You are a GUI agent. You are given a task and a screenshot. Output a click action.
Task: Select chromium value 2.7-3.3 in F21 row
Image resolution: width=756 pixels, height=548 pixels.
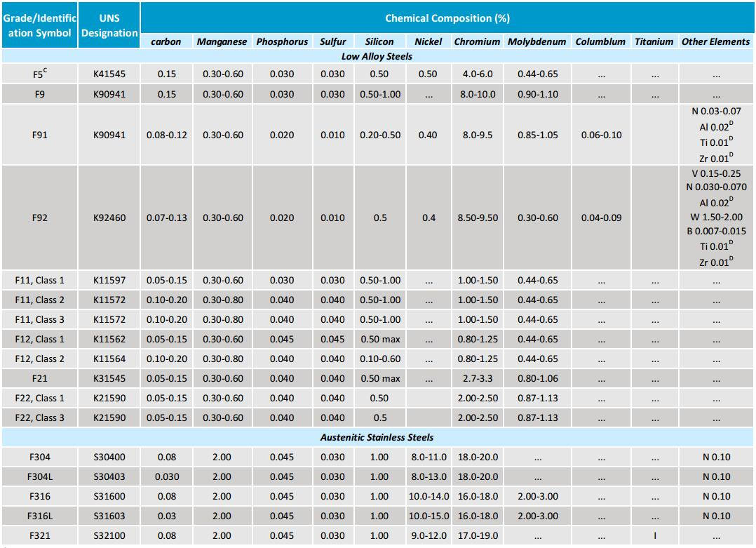pos(478,378)
